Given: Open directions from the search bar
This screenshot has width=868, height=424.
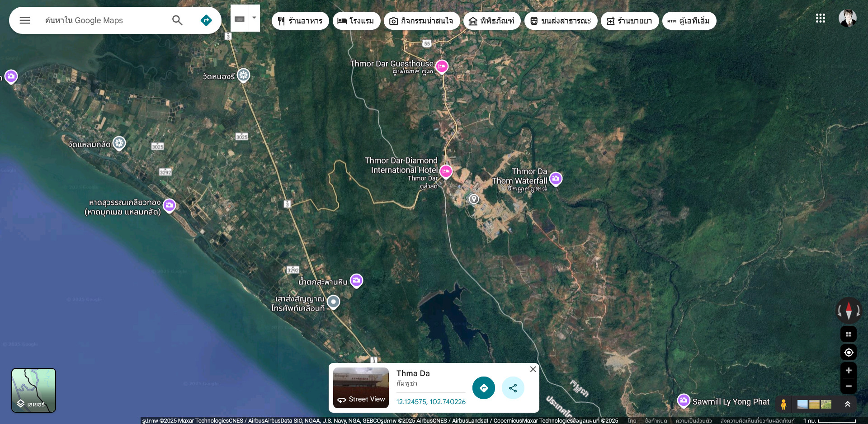Looking at the screenshot, I should click(x=206, y=20).
